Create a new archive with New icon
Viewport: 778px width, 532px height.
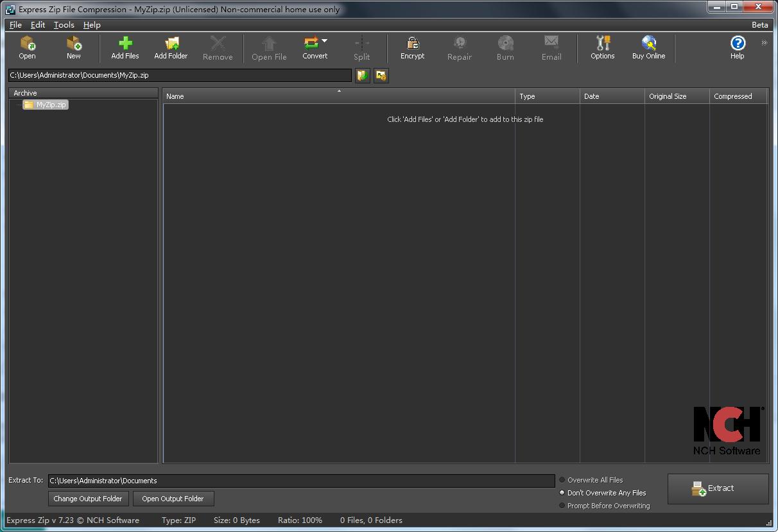pyautogui.click(x=74, y=47)
